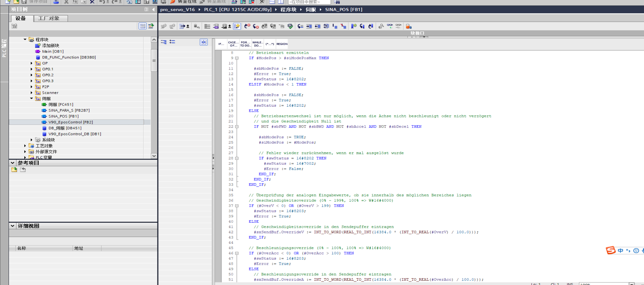
Task: Select 伺服 [FC451] block
Action: click(60, 105)
